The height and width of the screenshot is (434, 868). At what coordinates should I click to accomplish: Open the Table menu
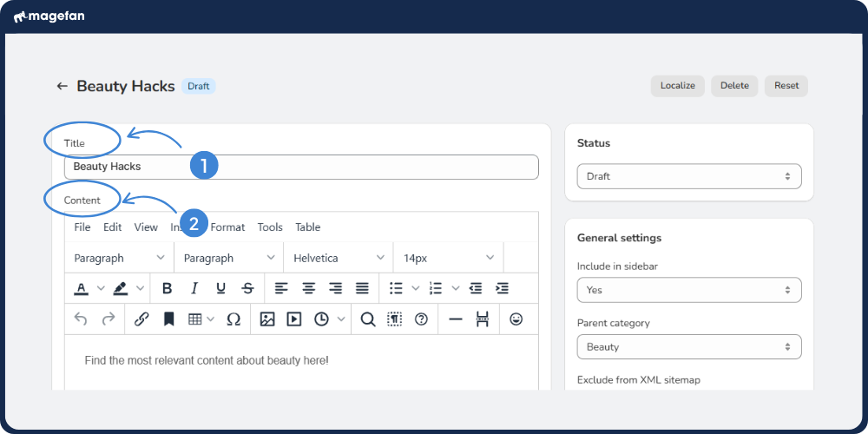pyautogui.click(x=308, y=227)
